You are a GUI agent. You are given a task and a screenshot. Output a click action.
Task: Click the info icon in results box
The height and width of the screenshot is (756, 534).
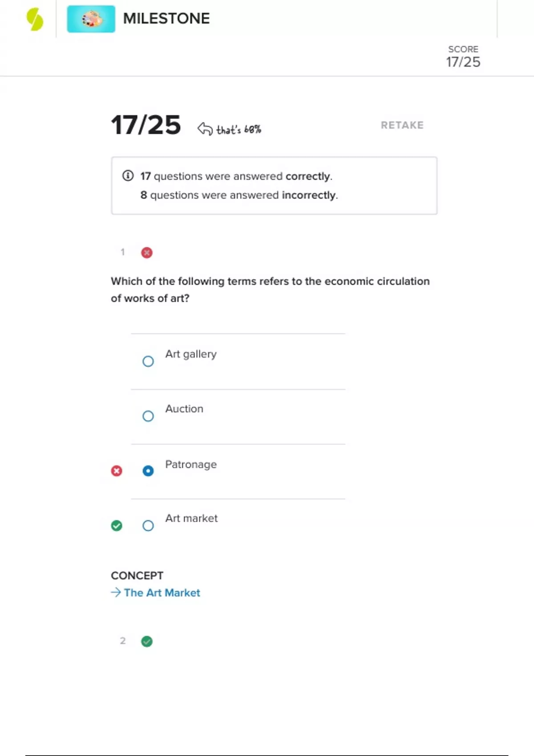click(128, 176)
